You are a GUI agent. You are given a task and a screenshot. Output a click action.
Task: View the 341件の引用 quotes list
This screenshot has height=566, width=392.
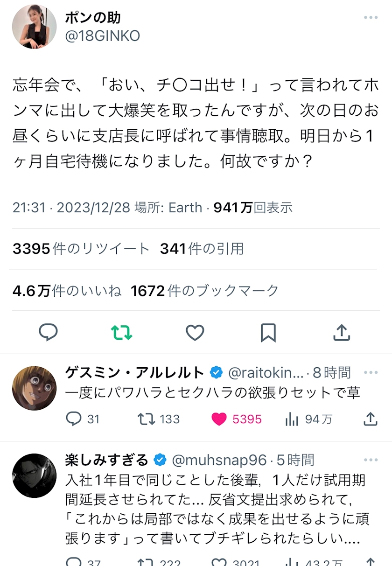pyautogui.click(x=202, y=249)
